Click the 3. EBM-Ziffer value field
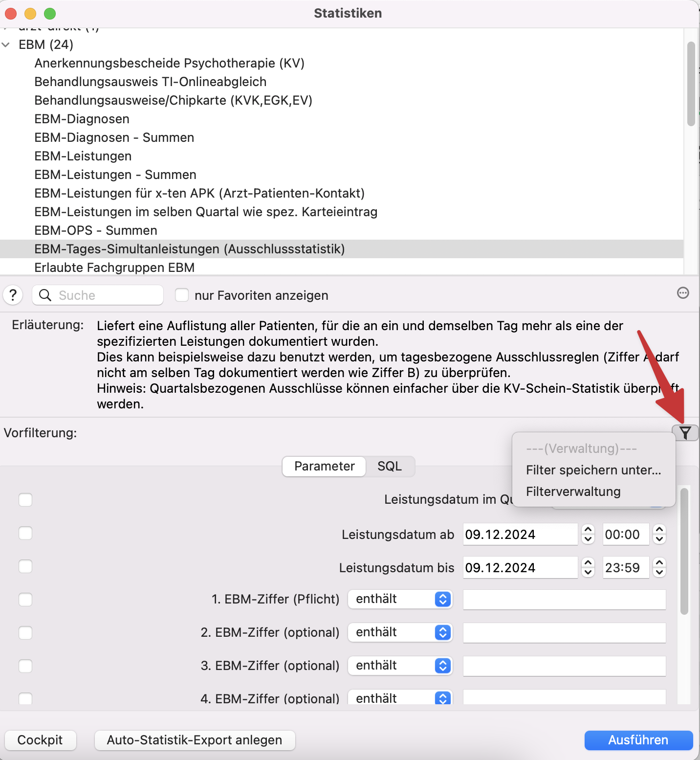This screenshot has height=760, width=700. (x=565, y=666)
